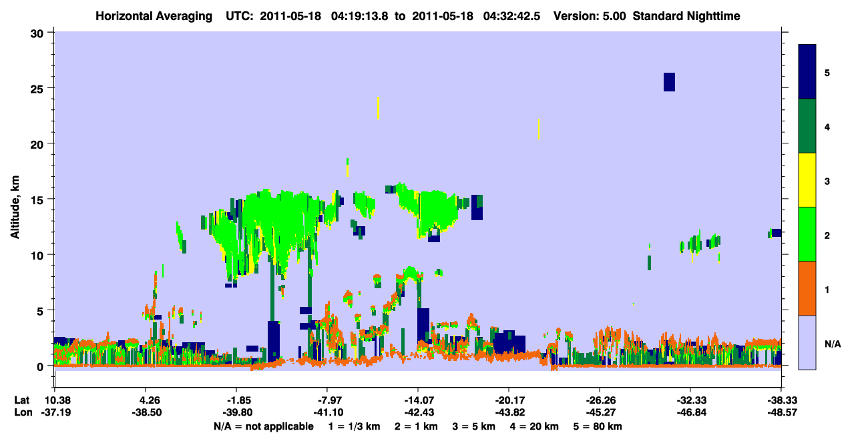Click the bright green level 2 swatch

coord(807,234)
